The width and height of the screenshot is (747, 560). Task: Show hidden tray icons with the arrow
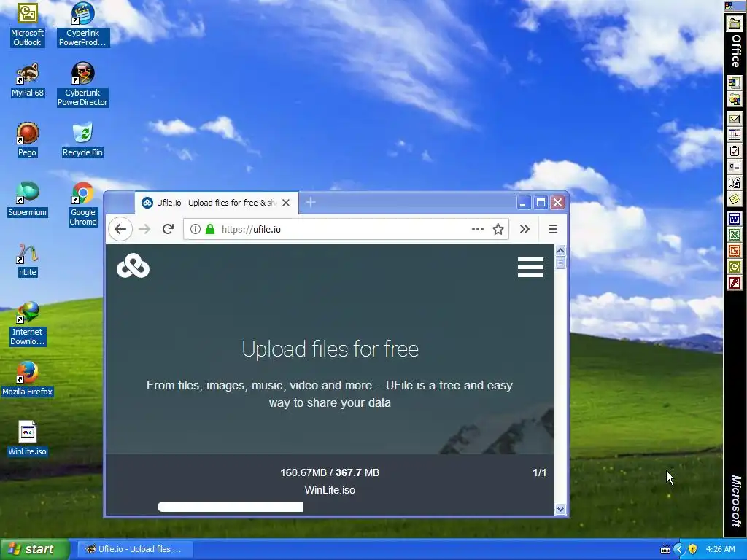(x=679, y=549)
